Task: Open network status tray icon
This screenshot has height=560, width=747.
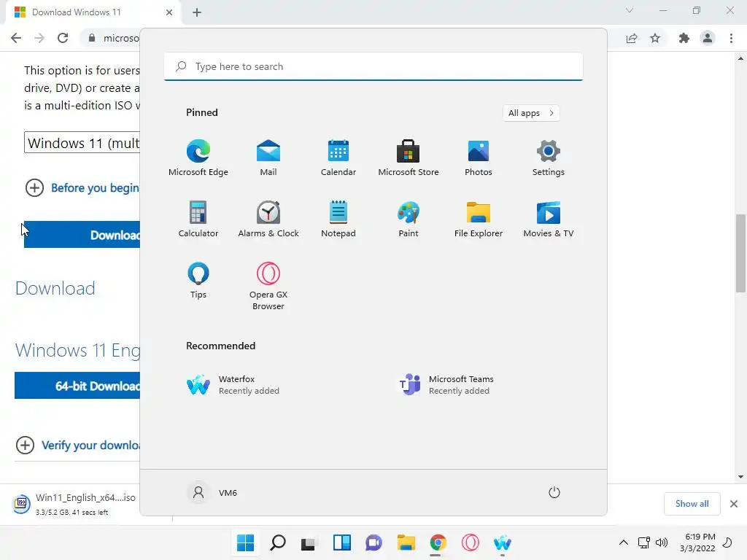Action: pos(643,542)
